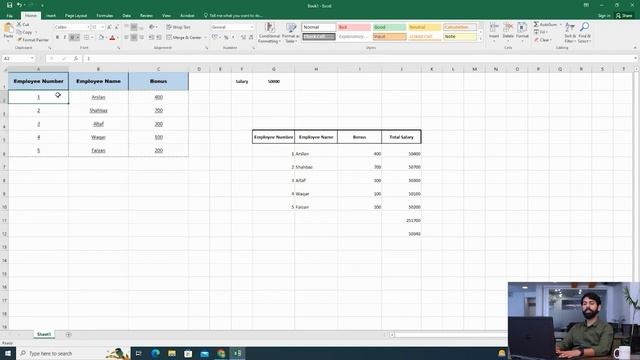Viewport: 640px width, 360px height.
Task: Toggle Italic formatting
Action: pyautogui.click(x=64, y=38)
